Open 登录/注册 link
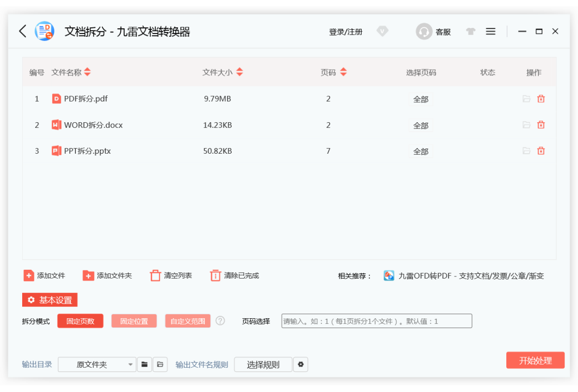 pos(346,32)
